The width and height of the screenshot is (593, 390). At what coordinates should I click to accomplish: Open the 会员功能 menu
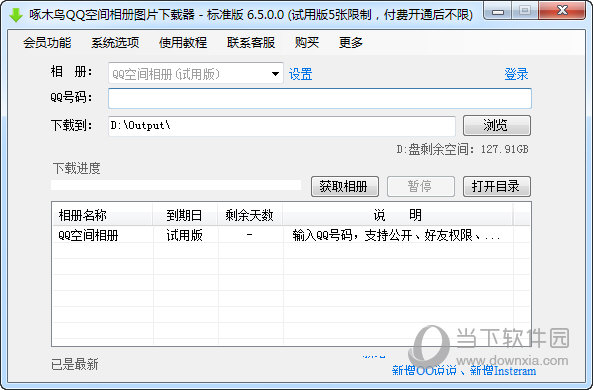[47, 42]
